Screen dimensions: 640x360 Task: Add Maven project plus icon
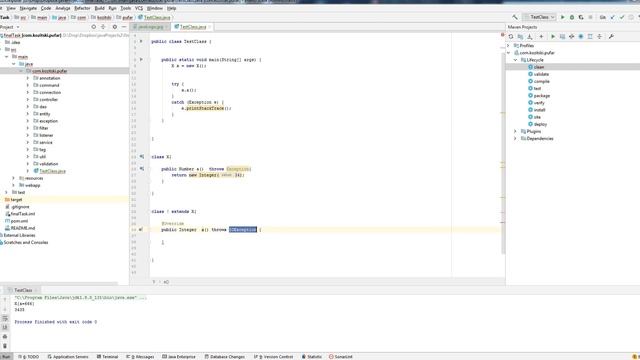[541, 36]
